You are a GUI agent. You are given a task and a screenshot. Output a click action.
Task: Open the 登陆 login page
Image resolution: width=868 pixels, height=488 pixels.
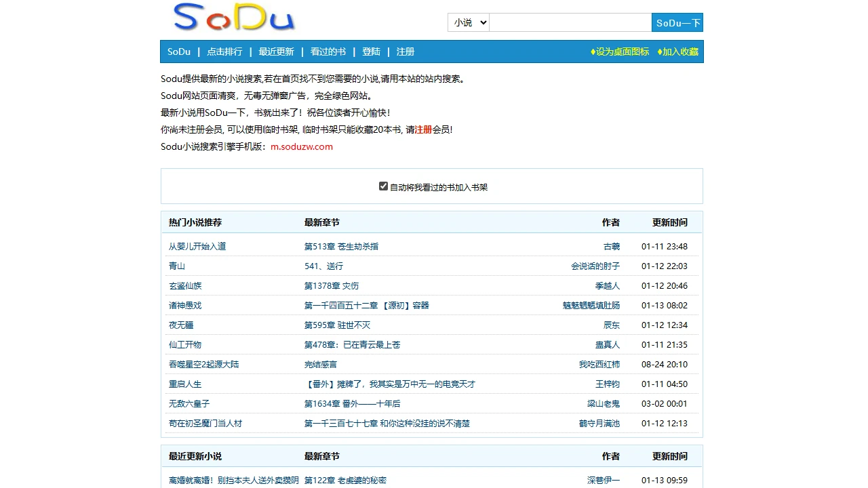click(371, 52)
